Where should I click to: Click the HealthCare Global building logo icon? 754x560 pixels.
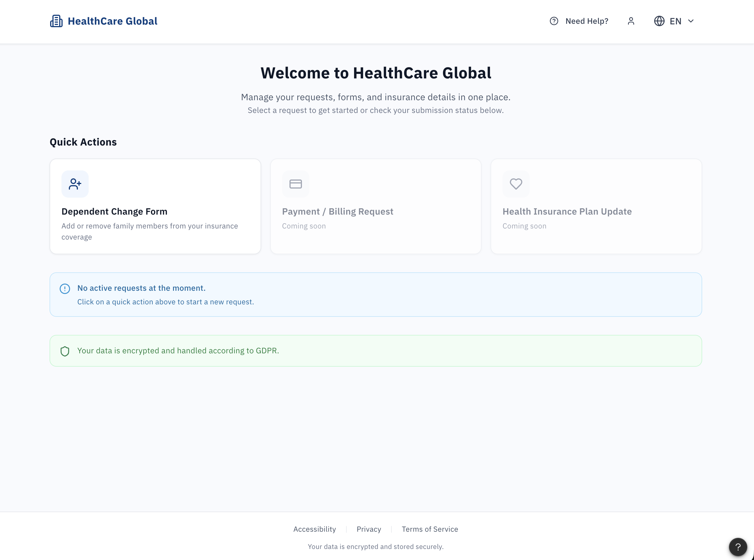(56, 21)
